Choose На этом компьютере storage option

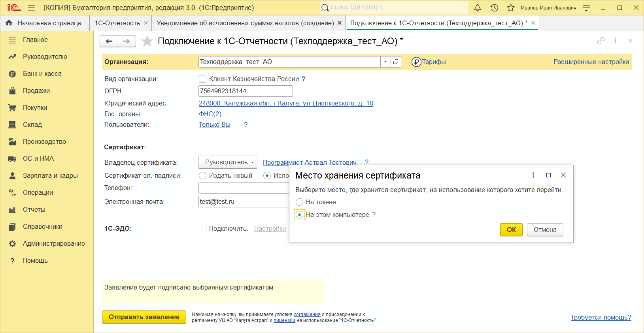point(299,214)
